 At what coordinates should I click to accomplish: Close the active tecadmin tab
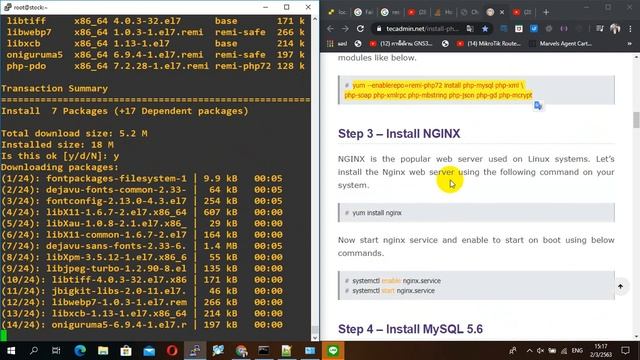pos(502,12)
